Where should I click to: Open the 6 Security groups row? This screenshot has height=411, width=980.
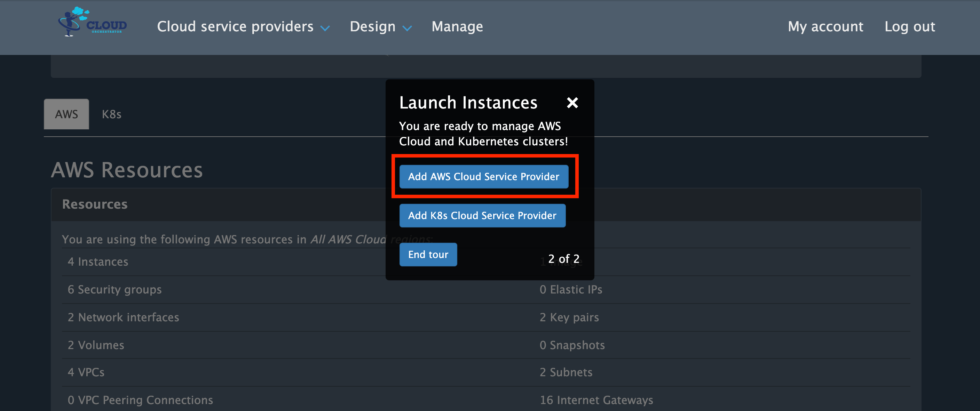click(x=114, y=289)
